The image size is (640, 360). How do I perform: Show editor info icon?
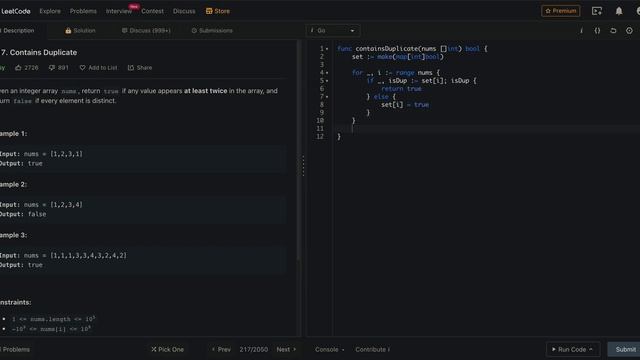coord(581,31)
